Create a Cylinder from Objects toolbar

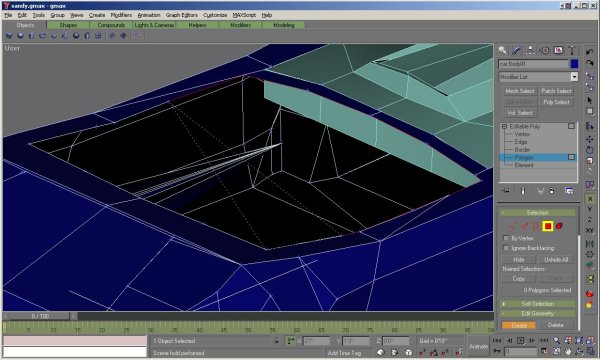(31, 36)
